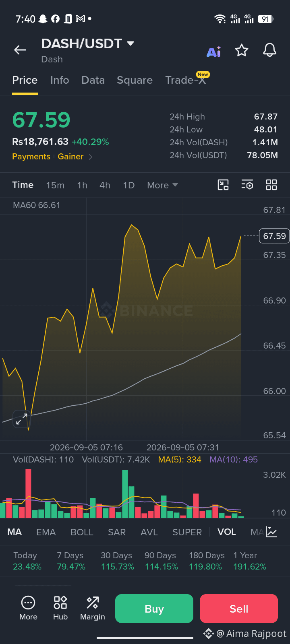
Task: Open the grid layout icon
Action: pos(271,185)
